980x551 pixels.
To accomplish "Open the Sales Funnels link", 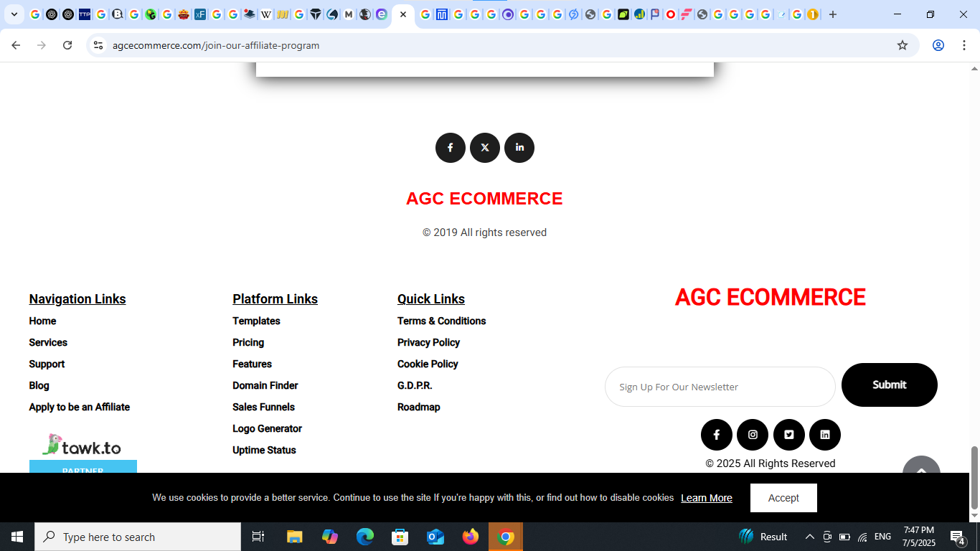I will point(263,407).
